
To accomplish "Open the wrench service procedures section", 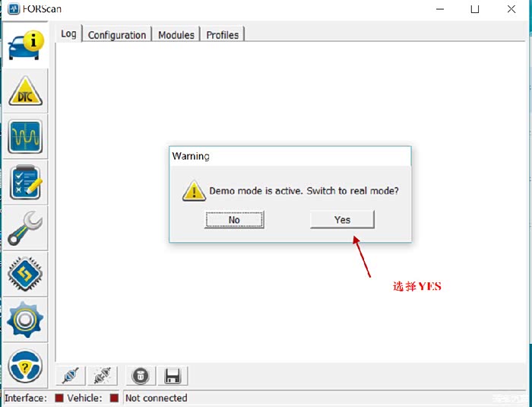I will pyautogui.click(x=25, y=227).
